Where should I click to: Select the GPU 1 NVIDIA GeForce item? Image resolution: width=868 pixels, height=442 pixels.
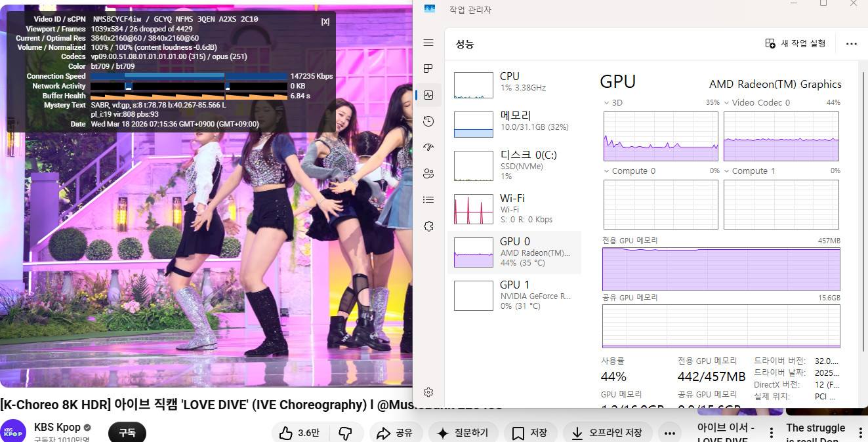point(514,295)
